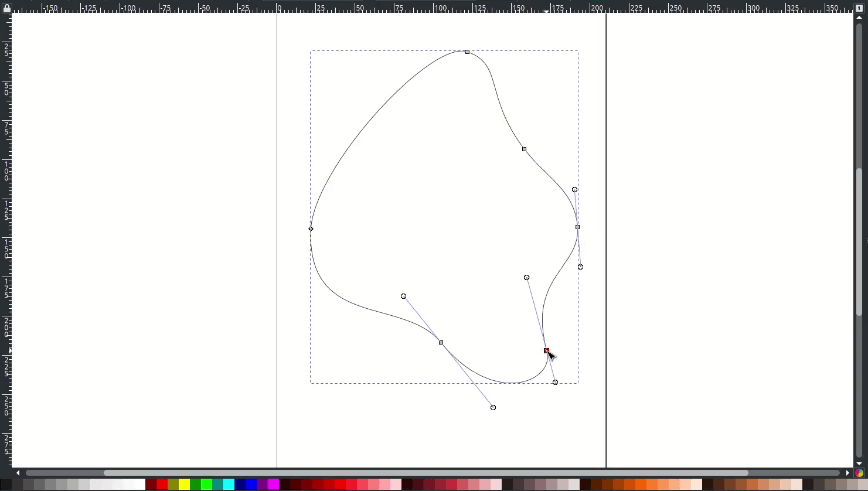Toggle the guide lock icon in ruler corner

tap(6, 7)
